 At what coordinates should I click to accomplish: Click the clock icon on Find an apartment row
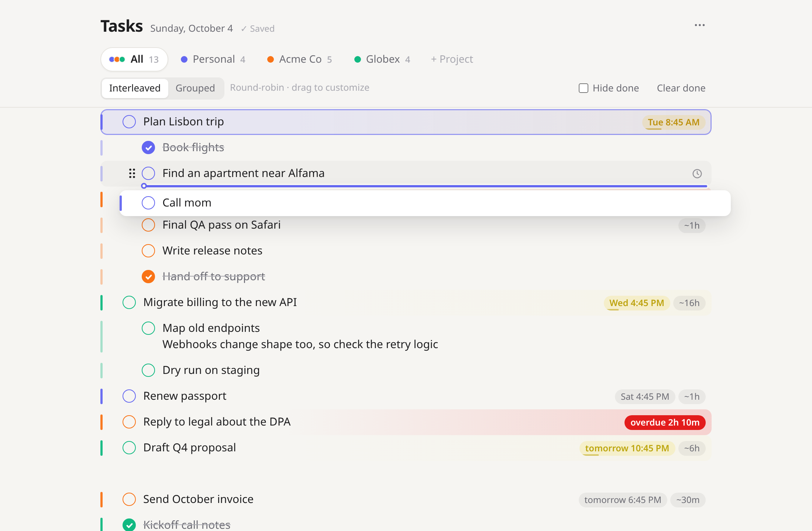[x=697, y=174]
